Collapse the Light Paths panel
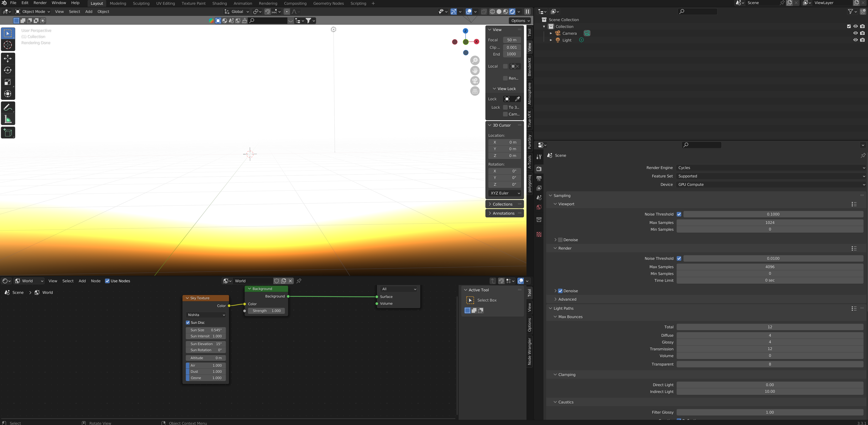 click(x=563, y=308)
